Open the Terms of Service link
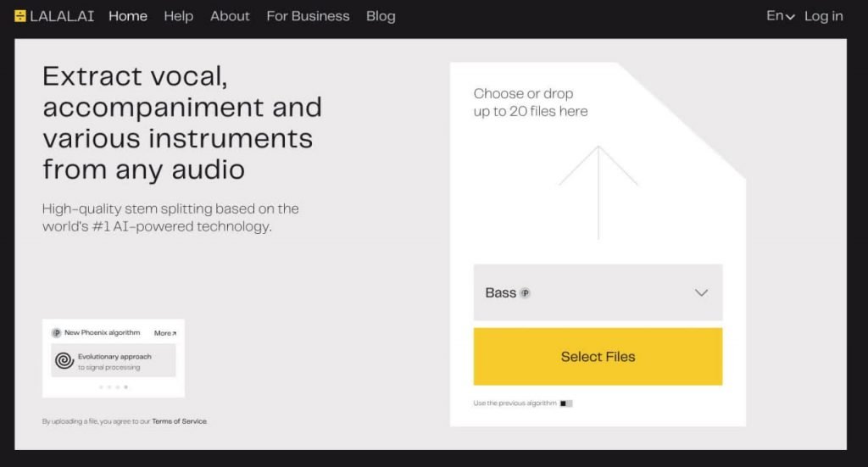This screenshot has height=467, width=868. [x=179, y=421]
